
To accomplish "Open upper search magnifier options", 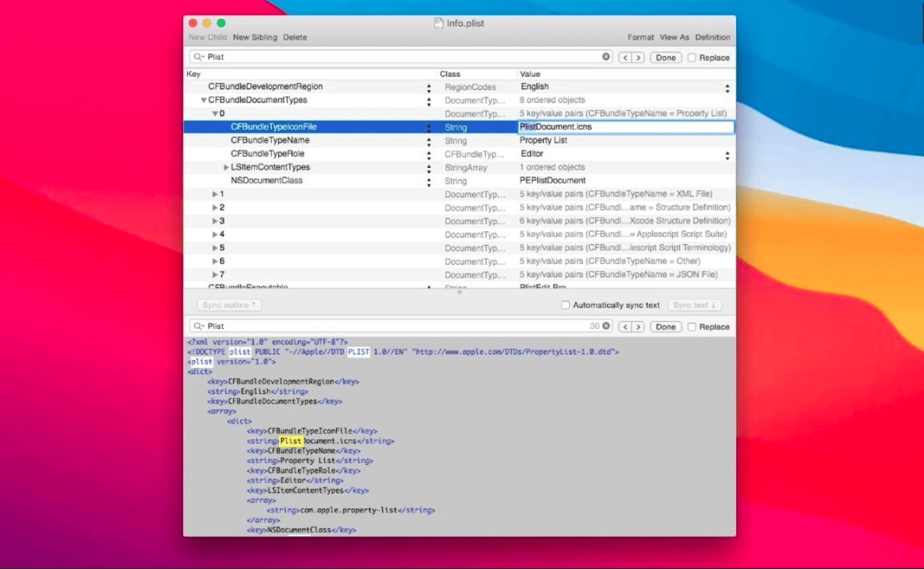I will click(x=199, y=57).
